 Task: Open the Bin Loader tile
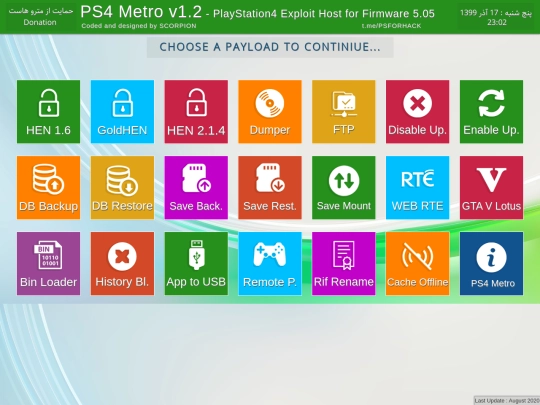coord(48,263)
